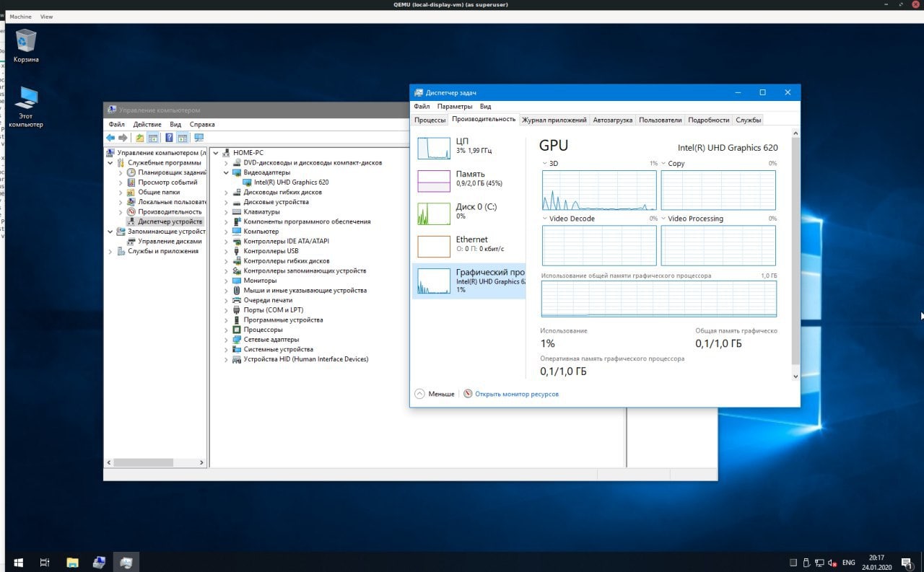Screen dimensions: 924x572
Task: Select Устройства HID (Human Interface Devices)
Action: [305, 359]
